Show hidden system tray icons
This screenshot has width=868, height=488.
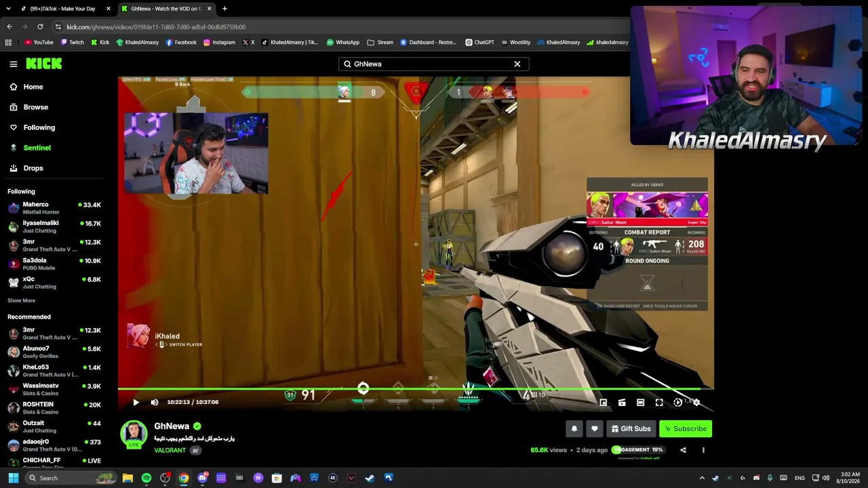pyautogui.click(x=702, y=478)
